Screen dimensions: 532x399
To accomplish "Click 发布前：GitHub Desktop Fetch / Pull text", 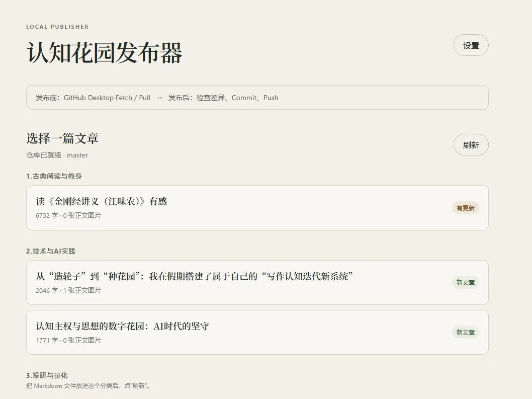I will 93,98.
